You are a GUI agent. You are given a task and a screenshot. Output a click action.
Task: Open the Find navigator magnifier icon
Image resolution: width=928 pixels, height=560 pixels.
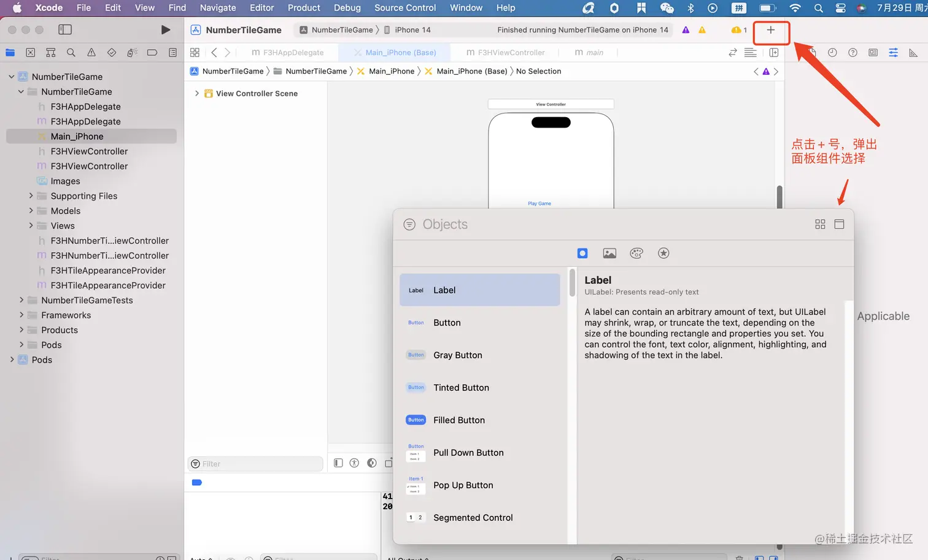71,53
